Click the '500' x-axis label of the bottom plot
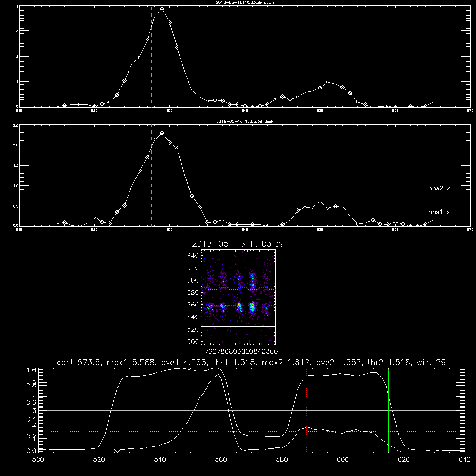 click(x=38, y=460)
